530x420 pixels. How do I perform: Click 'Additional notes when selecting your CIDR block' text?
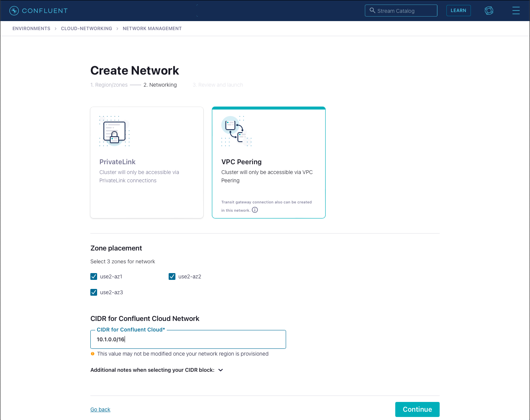152,370
